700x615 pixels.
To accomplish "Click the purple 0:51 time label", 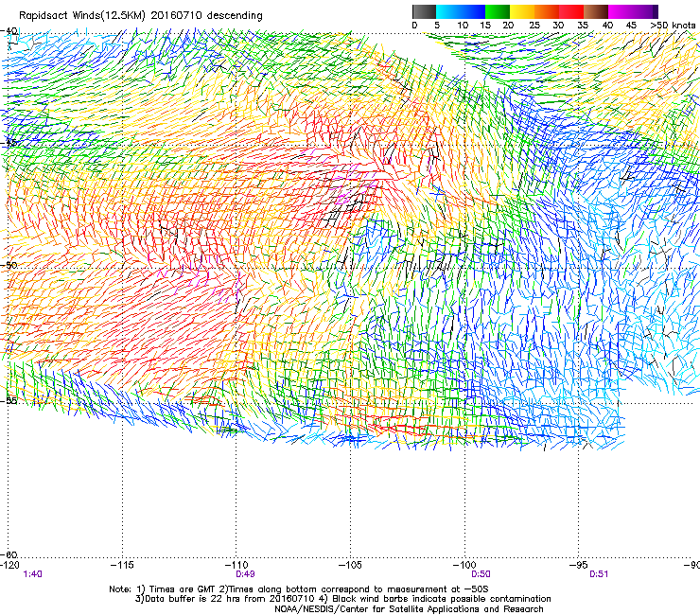I will [x=599, y=574].
